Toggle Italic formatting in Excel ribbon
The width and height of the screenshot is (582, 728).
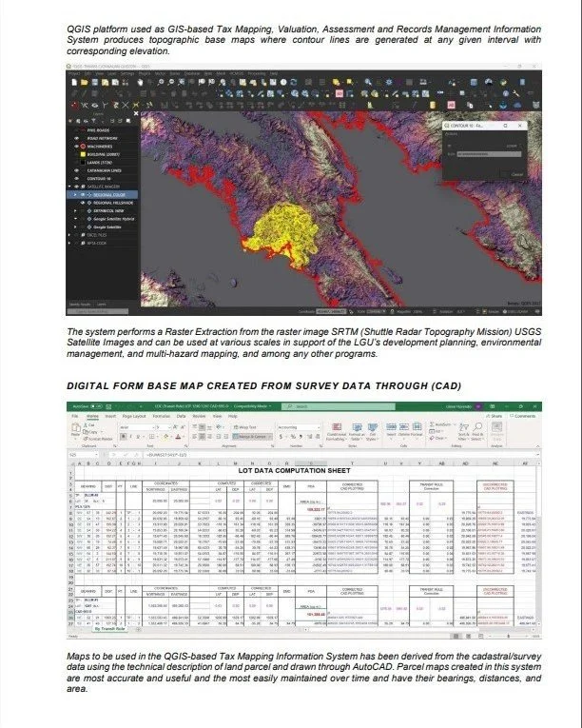click(x=131, y=437)
